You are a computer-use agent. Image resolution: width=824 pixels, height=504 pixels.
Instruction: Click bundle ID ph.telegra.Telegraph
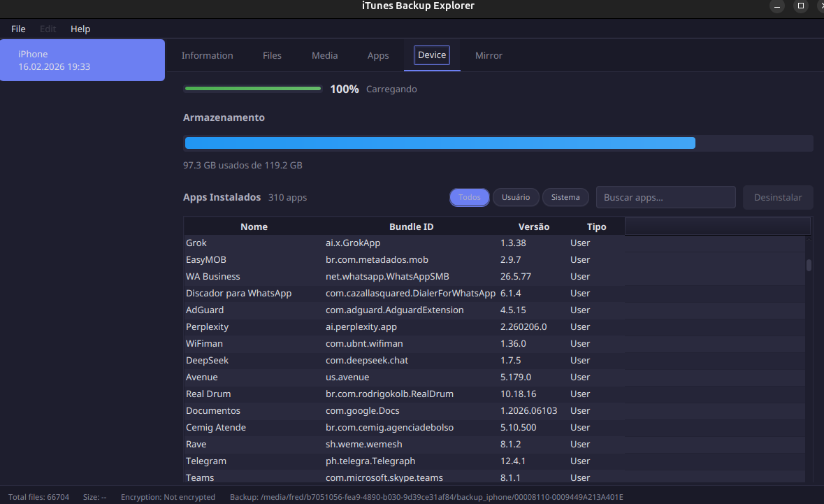click(370, 461)
